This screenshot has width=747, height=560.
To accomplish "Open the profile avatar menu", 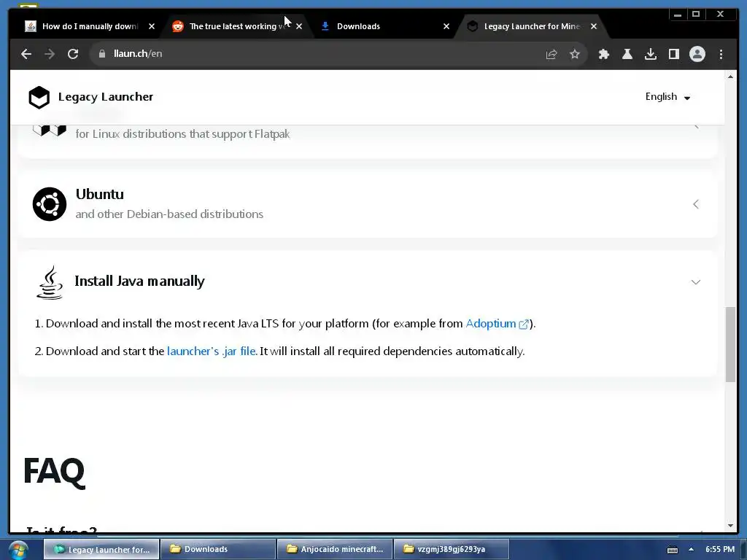I will click(x=697, y=54).
